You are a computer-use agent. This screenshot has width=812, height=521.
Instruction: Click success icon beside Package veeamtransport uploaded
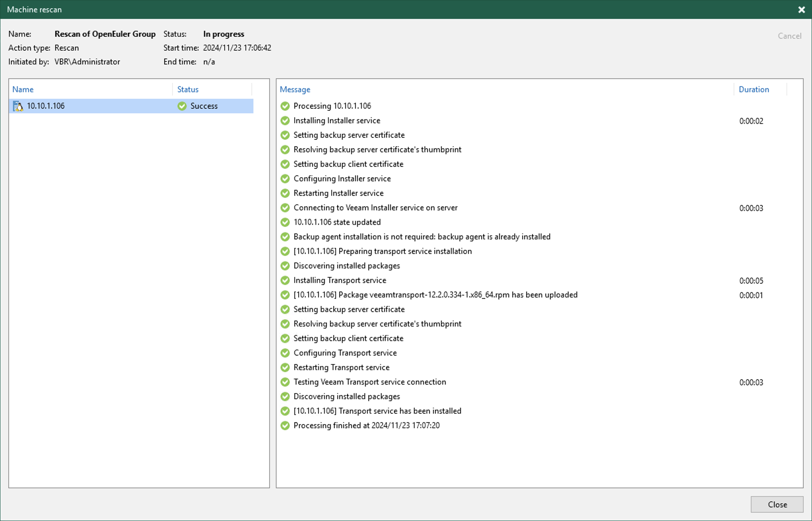tap(285, 295)
